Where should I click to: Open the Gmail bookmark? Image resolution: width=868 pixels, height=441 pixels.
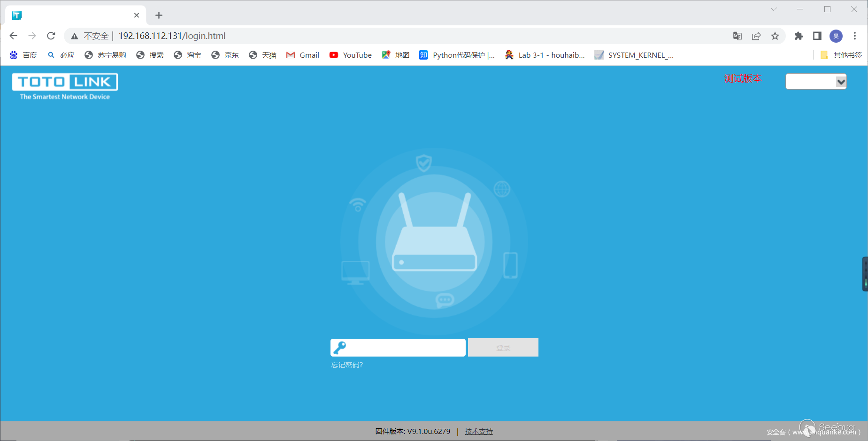[x=303, y=55]
